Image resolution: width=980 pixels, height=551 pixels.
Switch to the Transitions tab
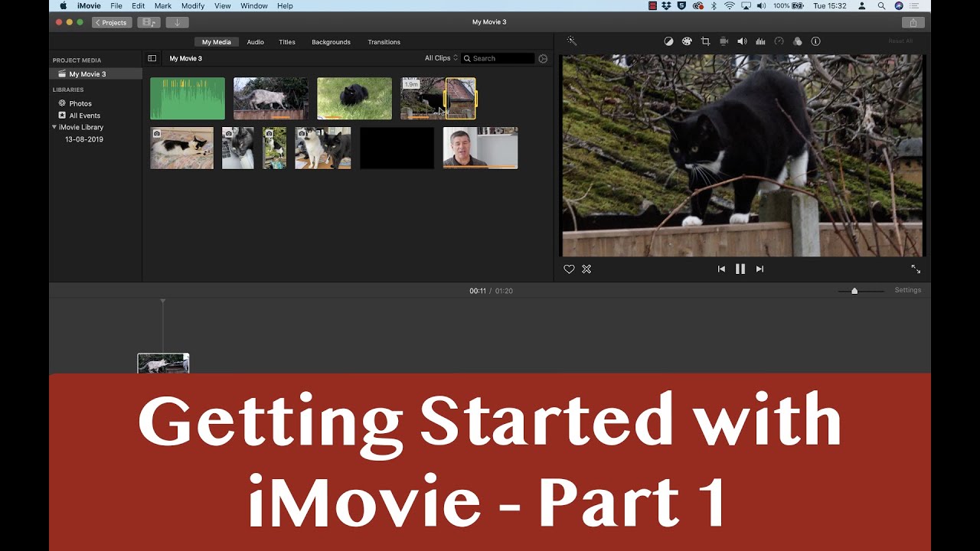pos(384,42)
